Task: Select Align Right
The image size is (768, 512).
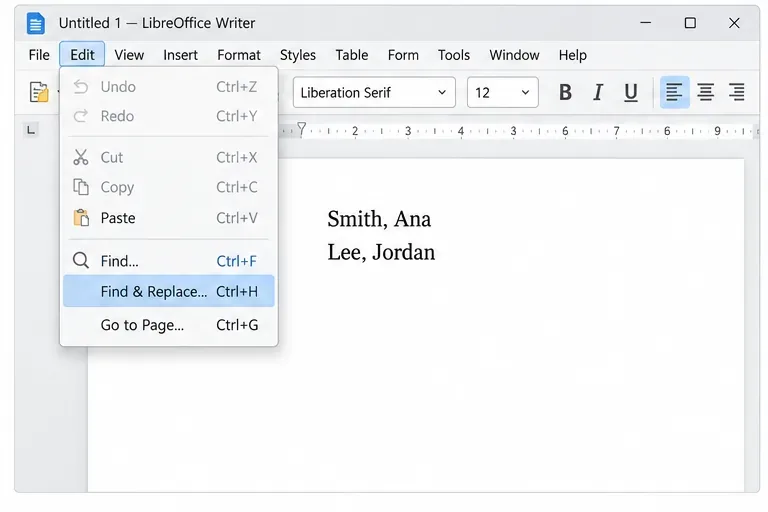Action: pos(737,92)
